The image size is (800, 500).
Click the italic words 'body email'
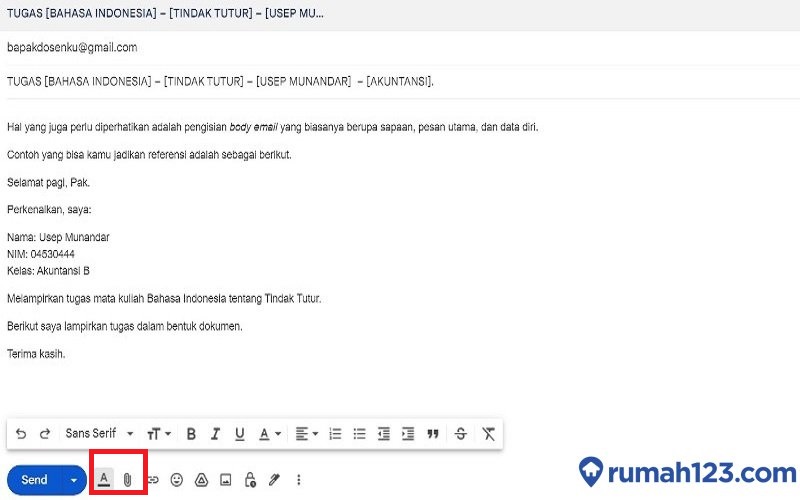tap(254, 128)
